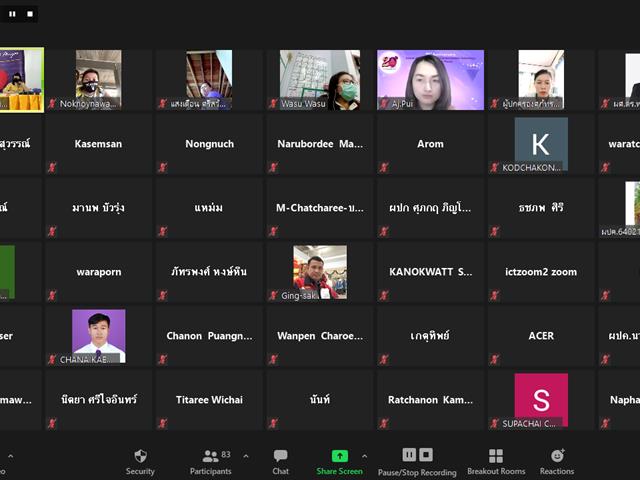Select the ธชภพ ศิริ participant name
The height and width of the screenshot is (480, 640).
pyautogui.click(x=541, y=207)
